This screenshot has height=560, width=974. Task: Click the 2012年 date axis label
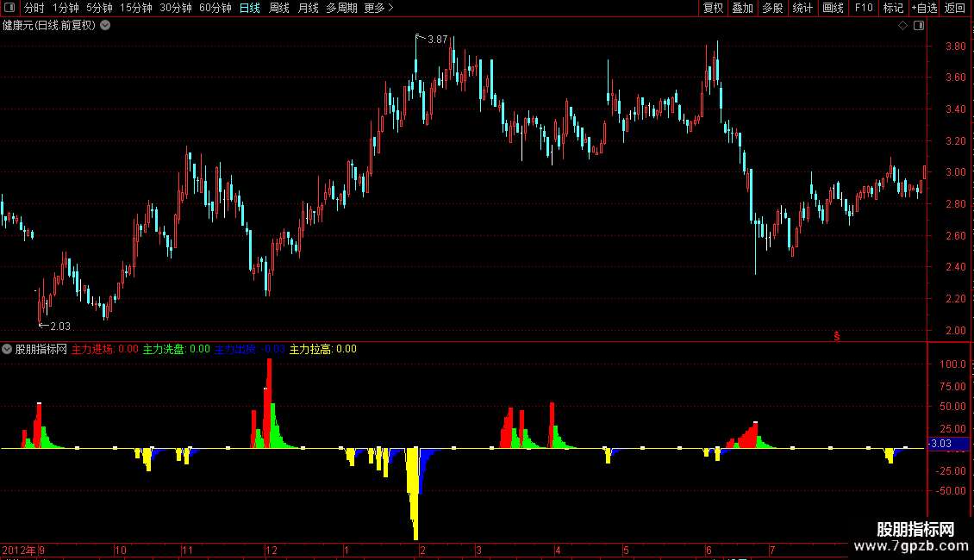coord(19,550)
